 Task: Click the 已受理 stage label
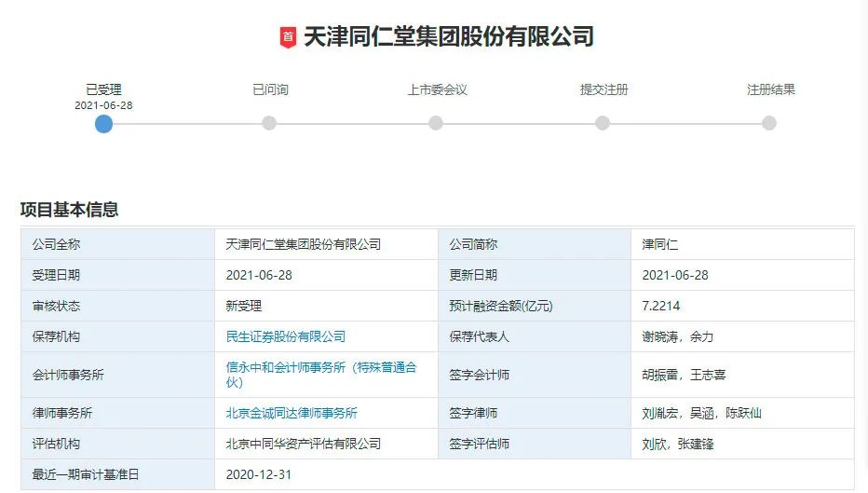coord(103,89)
